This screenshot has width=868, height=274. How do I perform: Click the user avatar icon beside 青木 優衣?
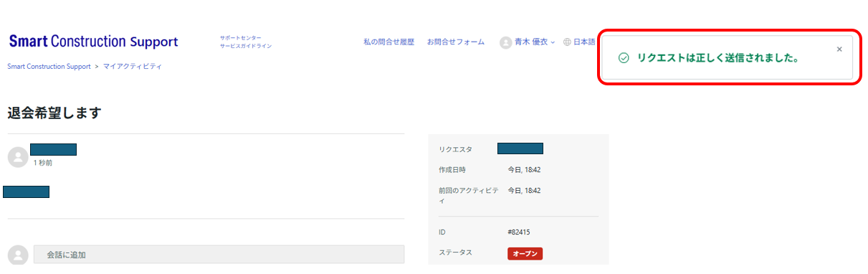tap(505, 42)
